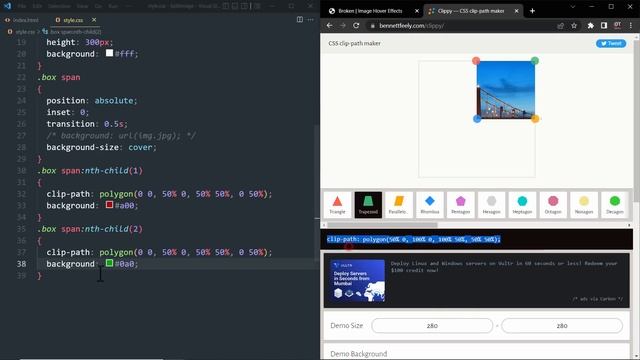Viewport: 640px width, 360px height.
Task: Click the Vultr advertisement text
Action: click(x=504, y=267)
